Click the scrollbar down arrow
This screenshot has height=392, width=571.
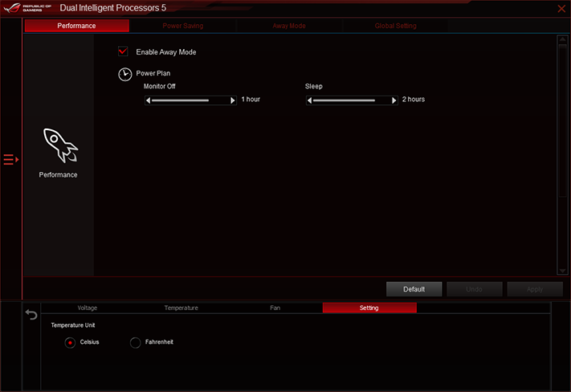tap(563, 271)
